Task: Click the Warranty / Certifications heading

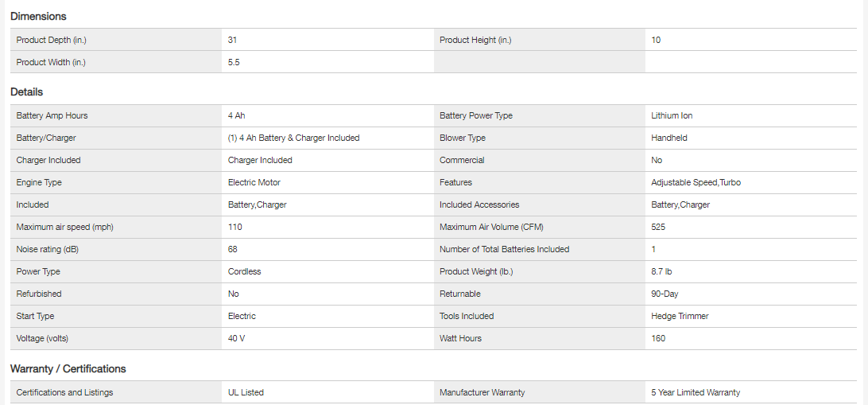Action: [68, 369]
